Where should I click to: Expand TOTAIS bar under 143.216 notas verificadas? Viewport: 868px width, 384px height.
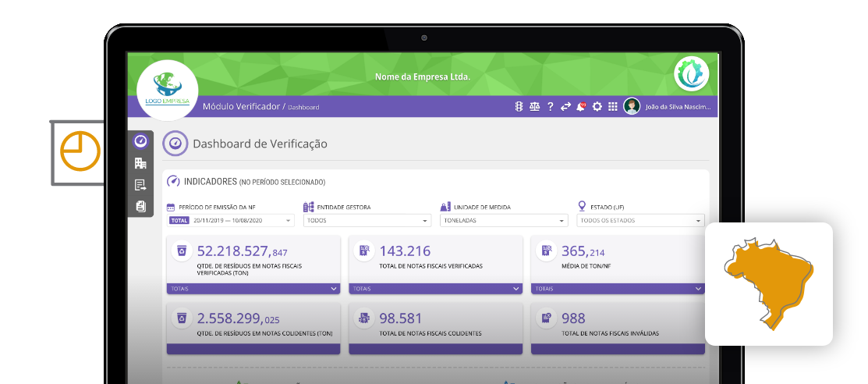(435, 289)
